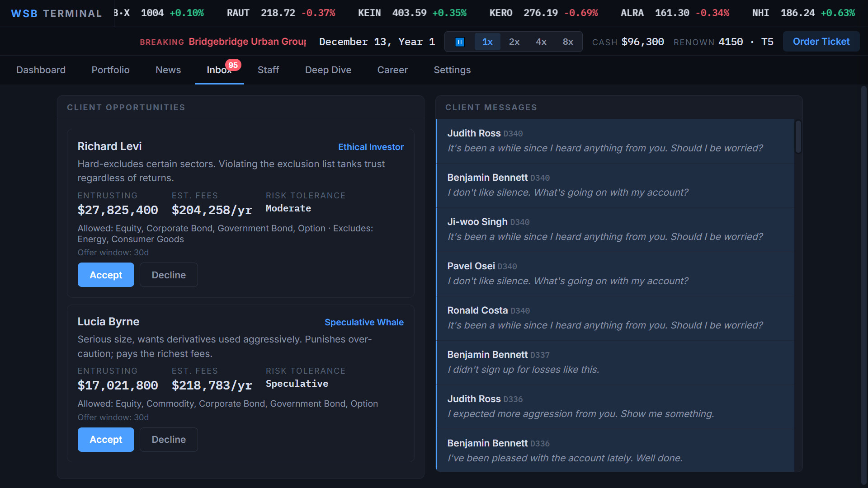
Task: Decline Richard Levi's client offer
Action: coord(169,275)
